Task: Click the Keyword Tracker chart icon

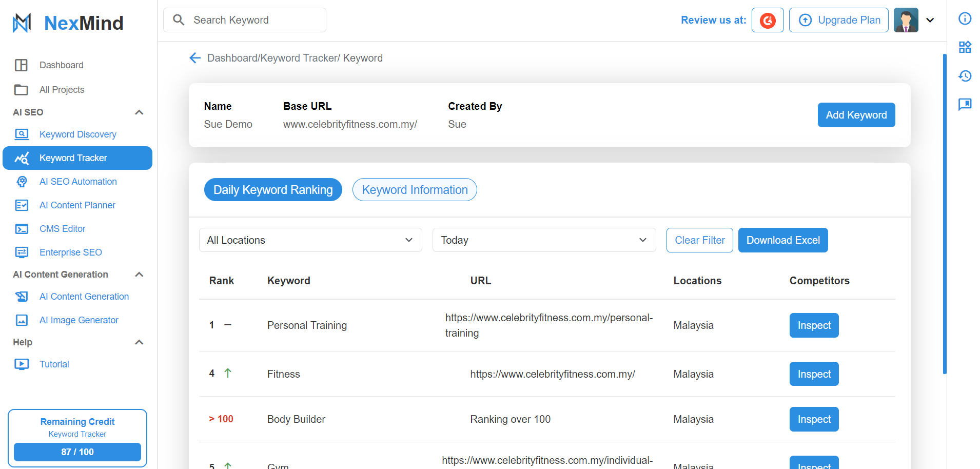Action: 22,158
